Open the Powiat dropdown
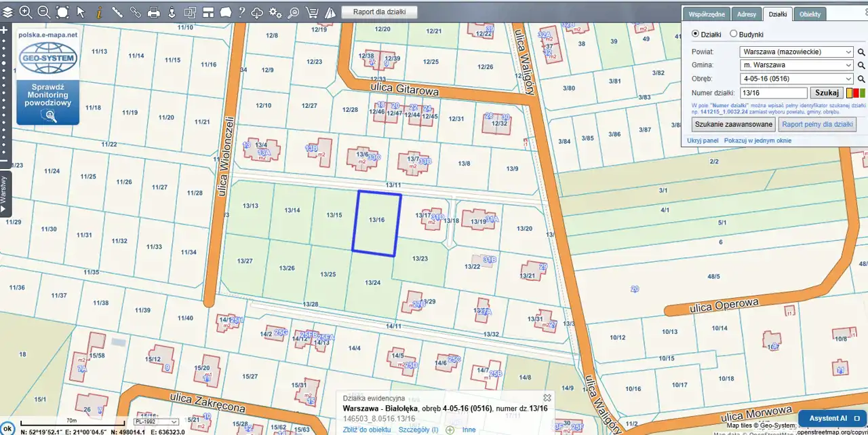The image size is (868, 435). point(796,52)
